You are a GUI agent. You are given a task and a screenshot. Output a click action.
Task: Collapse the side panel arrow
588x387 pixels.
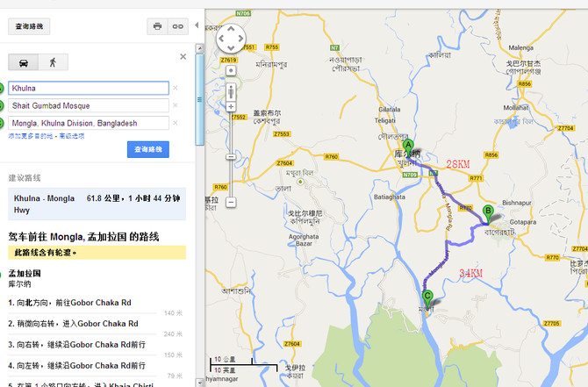197,25
